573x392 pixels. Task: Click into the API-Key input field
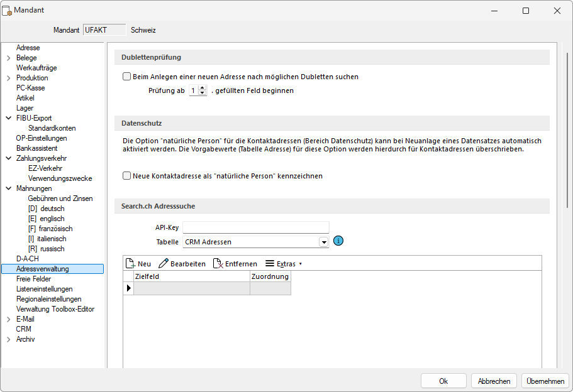click(255, 227)
